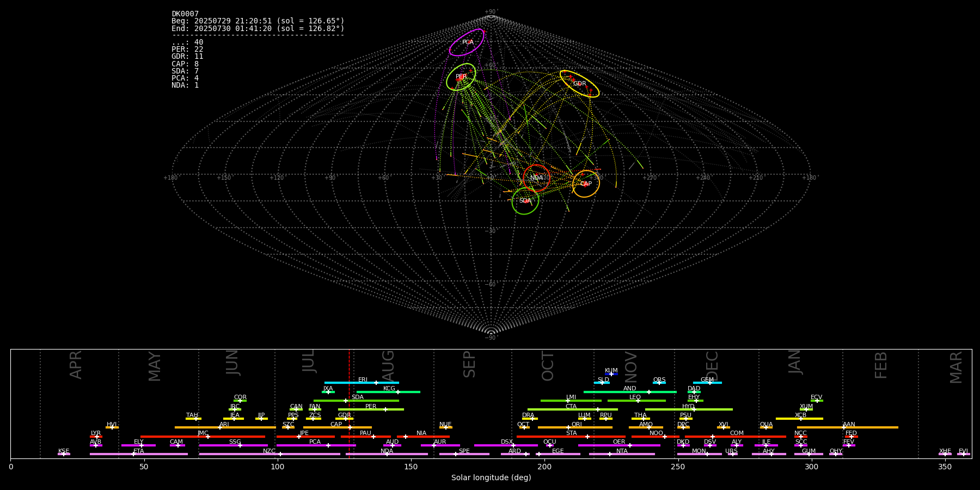Viewport: 980px width, 490px height.
Task: Click the red dashed current solar longitude line
Action: (349, 403)
